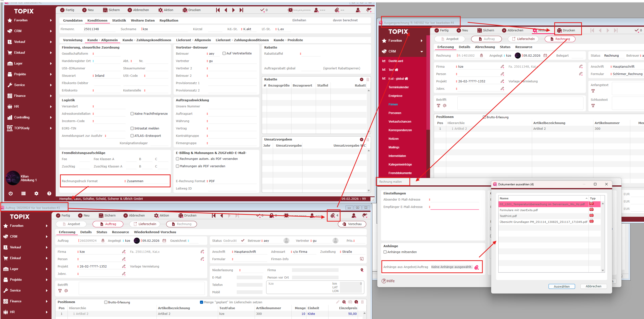The width and height of the screenshot is (644, 319).
Task: Click the lock icon next to Auftrag number 260209924
Action: click(103, 241)
